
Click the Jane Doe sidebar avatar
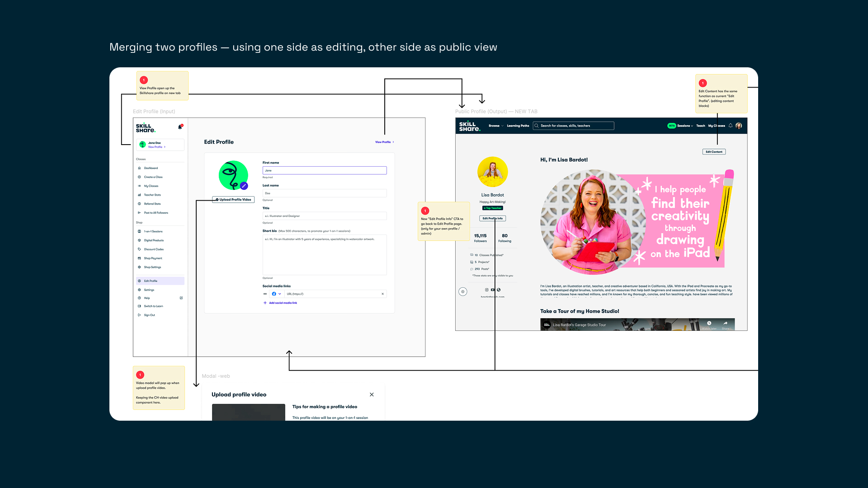click(x=142, y=145)
